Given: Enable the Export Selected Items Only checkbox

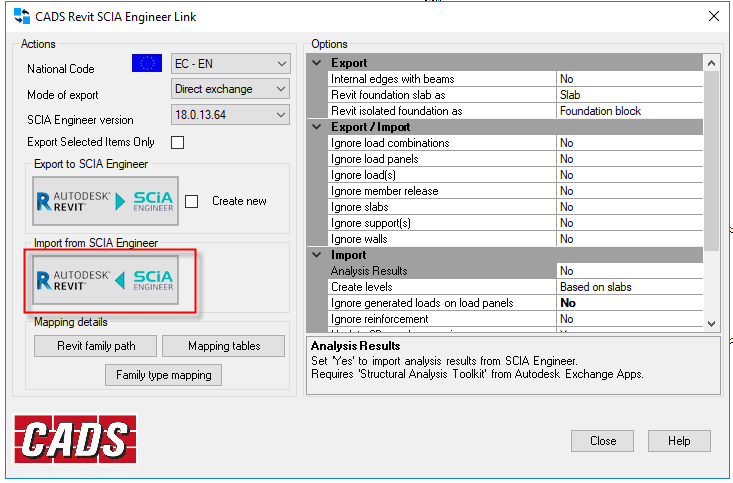Looking at the screenshot, I should pos(178,142).
